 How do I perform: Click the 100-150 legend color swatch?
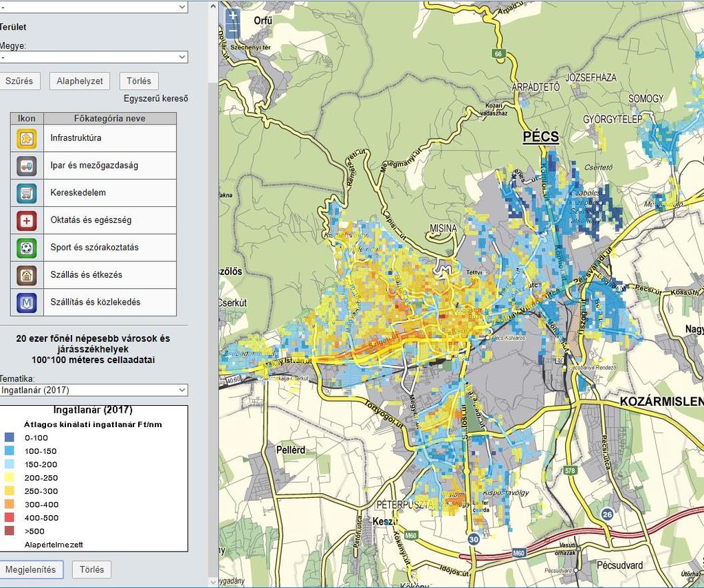click(x=9, y=450)
